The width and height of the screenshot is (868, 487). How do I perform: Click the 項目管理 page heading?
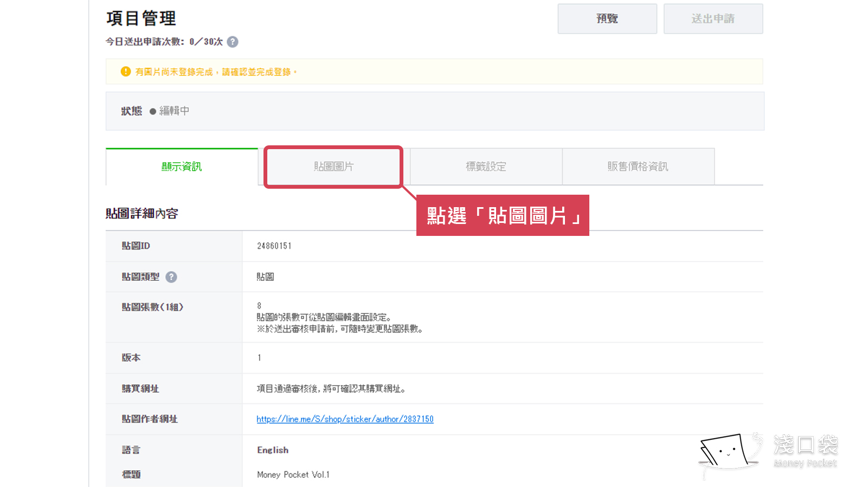tap(141, 18)
